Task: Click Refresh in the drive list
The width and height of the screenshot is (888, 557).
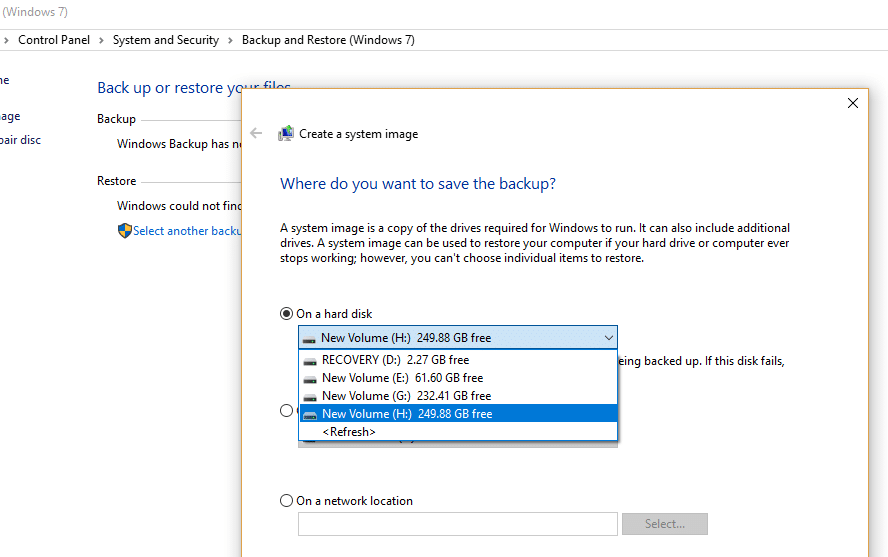Action: 349,432
